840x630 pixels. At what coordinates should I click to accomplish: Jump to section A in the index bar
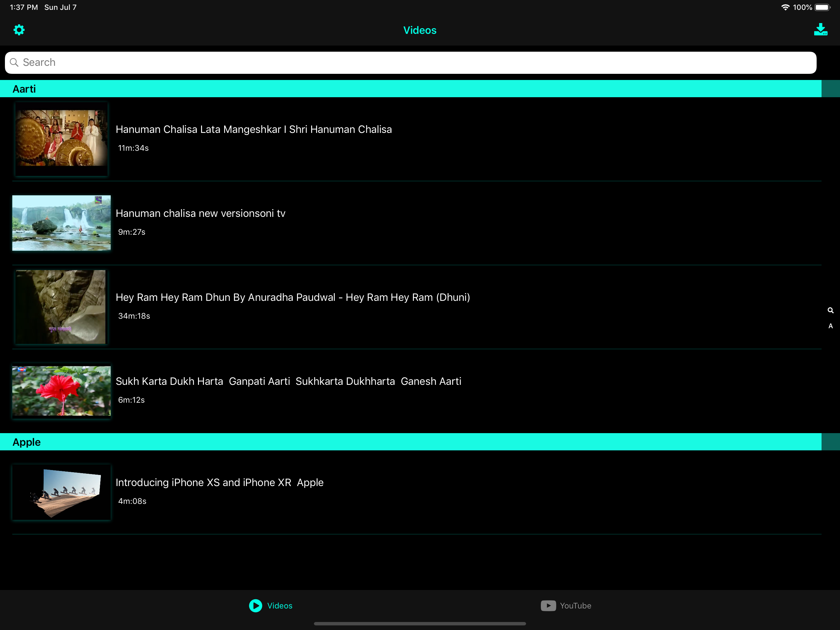(830, 326)
